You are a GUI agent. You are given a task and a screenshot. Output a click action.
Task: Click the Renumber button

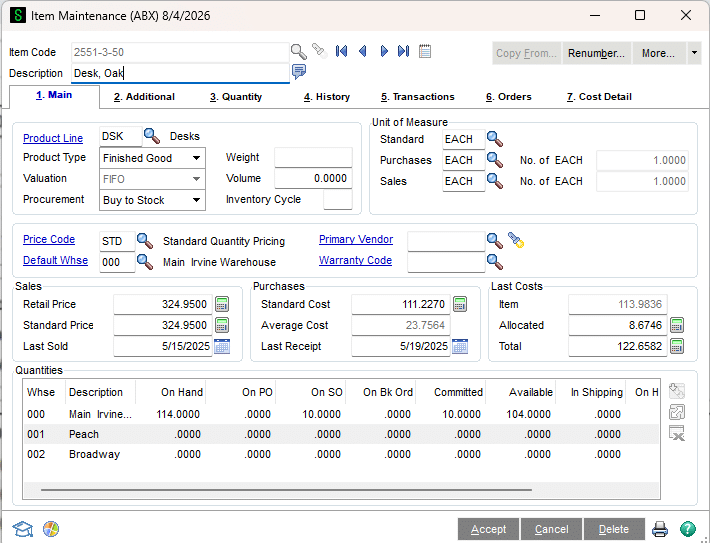coord(596,53)
